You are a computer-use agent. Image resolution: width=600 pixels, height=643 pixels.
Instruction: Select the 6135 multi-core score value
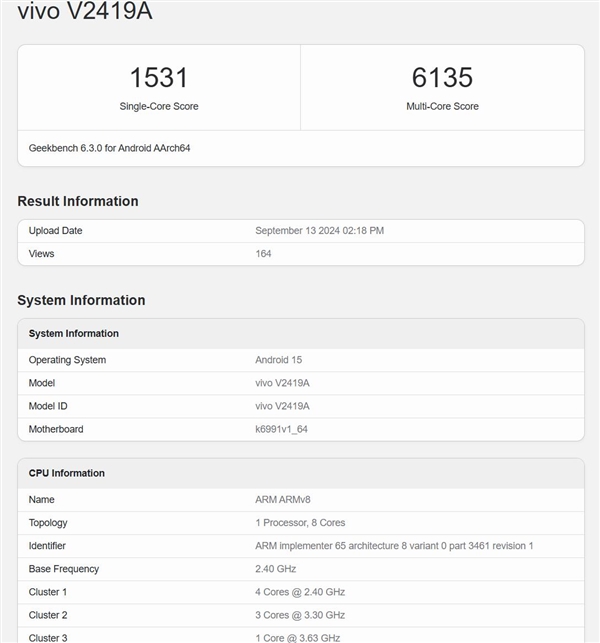tap(442, 78)
